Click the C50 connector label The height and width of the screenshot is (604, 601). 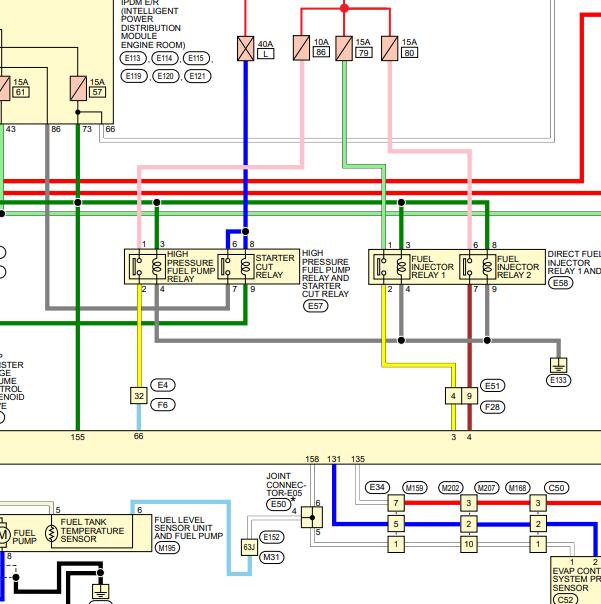click(557, 488)
